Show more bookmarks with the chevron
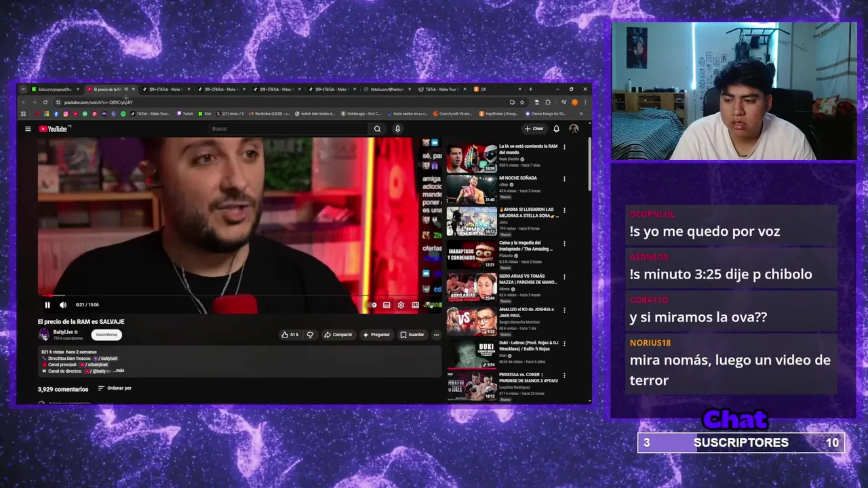Screen dimensions: 868x488 click(580, 114)
